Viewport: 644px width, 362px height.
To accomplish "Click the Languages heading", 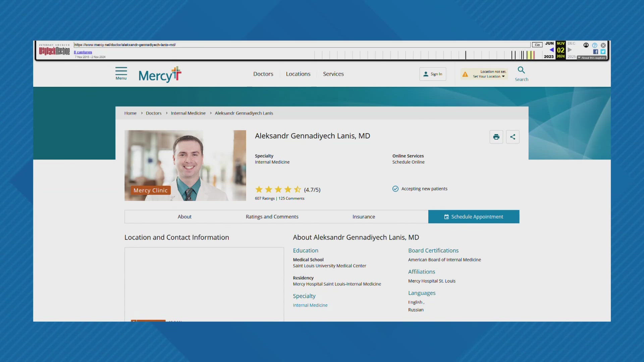I will tap(422, 293).
